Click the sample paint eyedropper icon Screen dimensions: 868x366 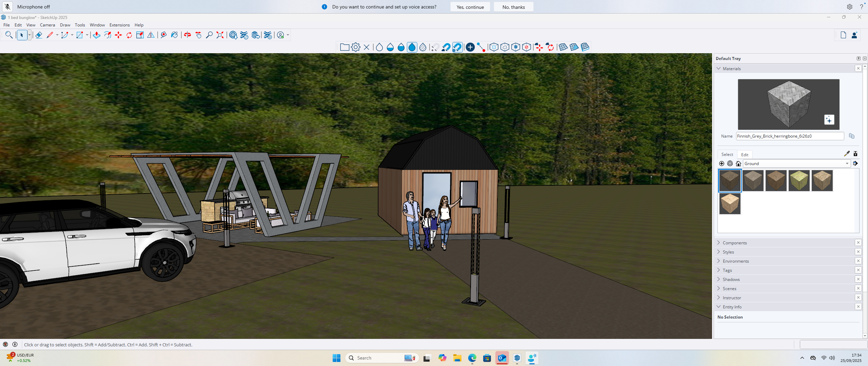(847, 154)
